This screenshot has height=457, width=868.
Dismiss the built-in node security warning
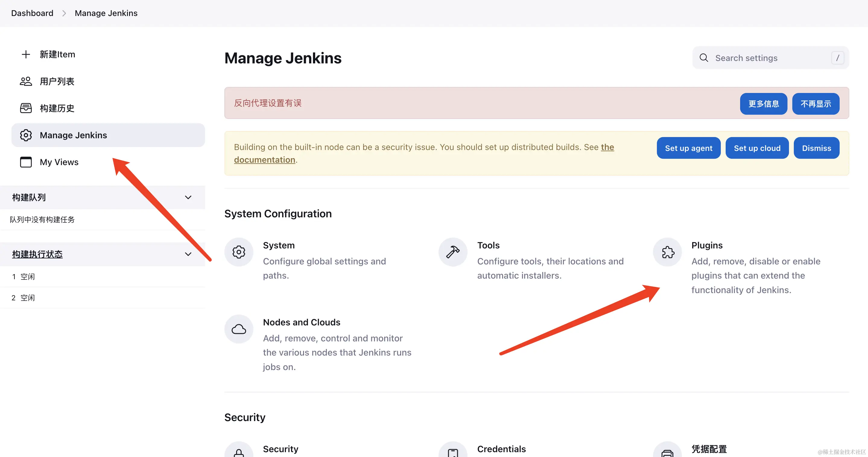click(x=816, y=148)
